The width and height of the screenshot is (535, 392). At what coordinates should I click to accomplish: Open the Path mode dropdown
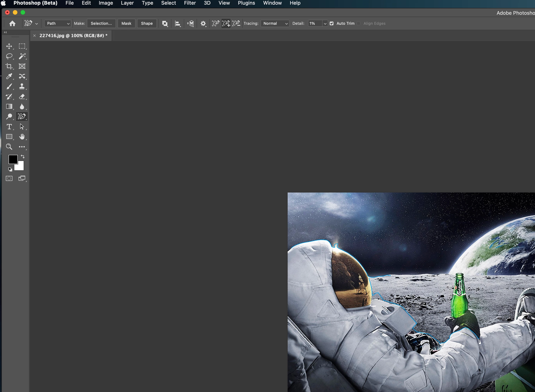click(x=58, y=23)
